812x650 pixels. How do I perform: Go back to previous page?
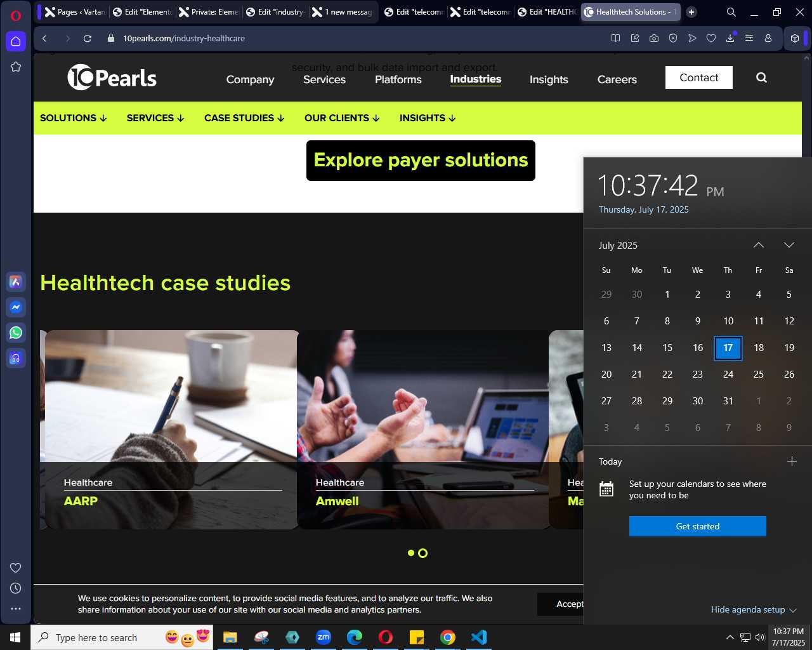(44, 38)
